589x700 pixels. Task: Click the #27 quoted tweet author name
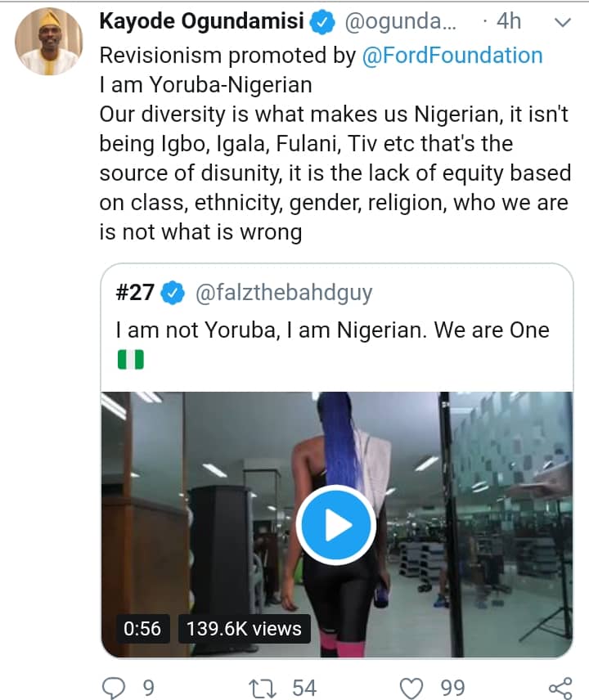(x=135, y=293)
